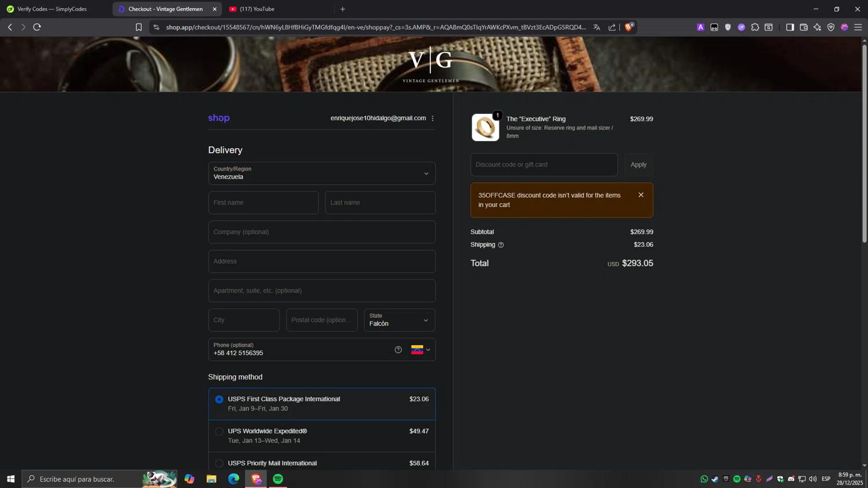This screenshot has width=868, height=488.
Task: Open the Windows Start menu
Action: 10,479
